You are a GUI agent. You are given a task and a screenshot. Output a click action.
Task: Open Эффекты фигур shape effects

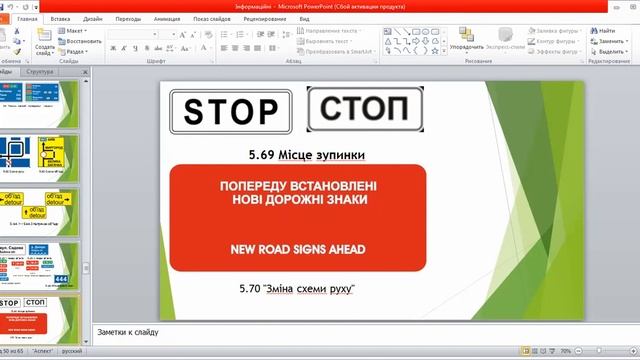pos(554,52)
